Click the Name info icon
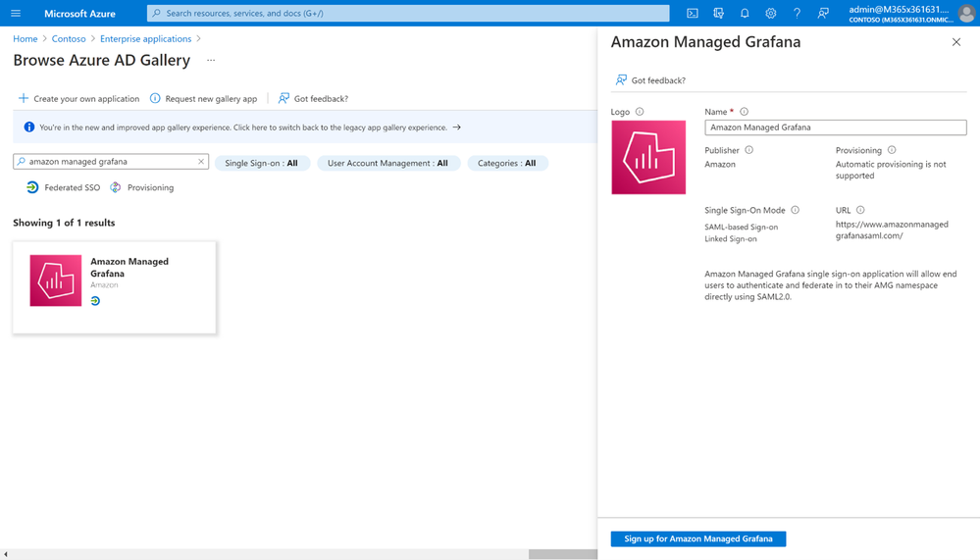The height and width of the screenshot is (560, 980). (x=744, y=112)
